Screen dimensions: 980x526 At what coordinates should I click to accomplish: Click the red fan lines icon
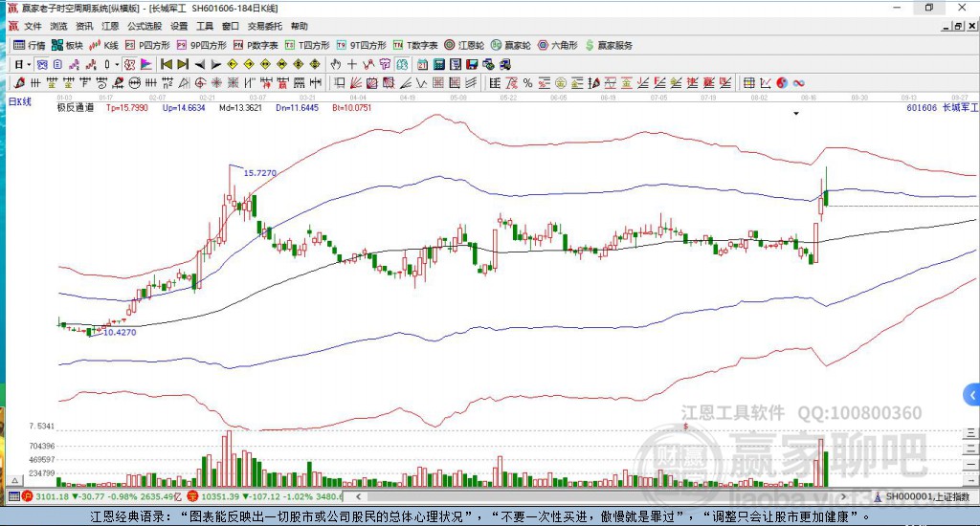356,82
